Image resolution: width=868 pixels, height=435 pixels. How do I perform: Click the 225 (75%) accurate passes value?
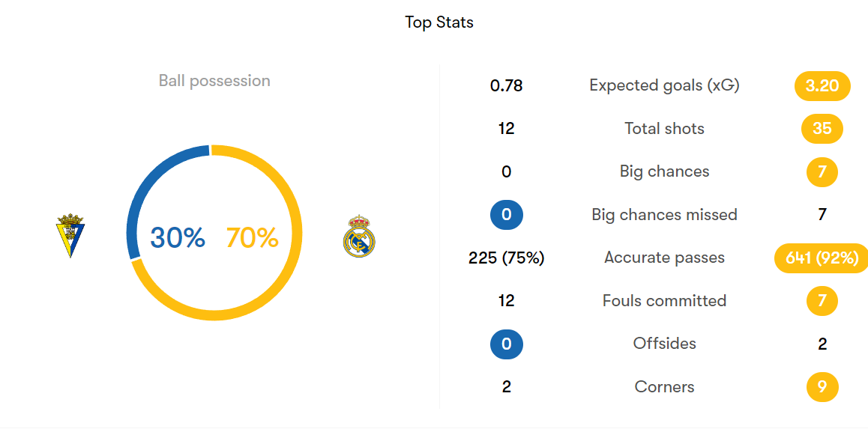507,258
